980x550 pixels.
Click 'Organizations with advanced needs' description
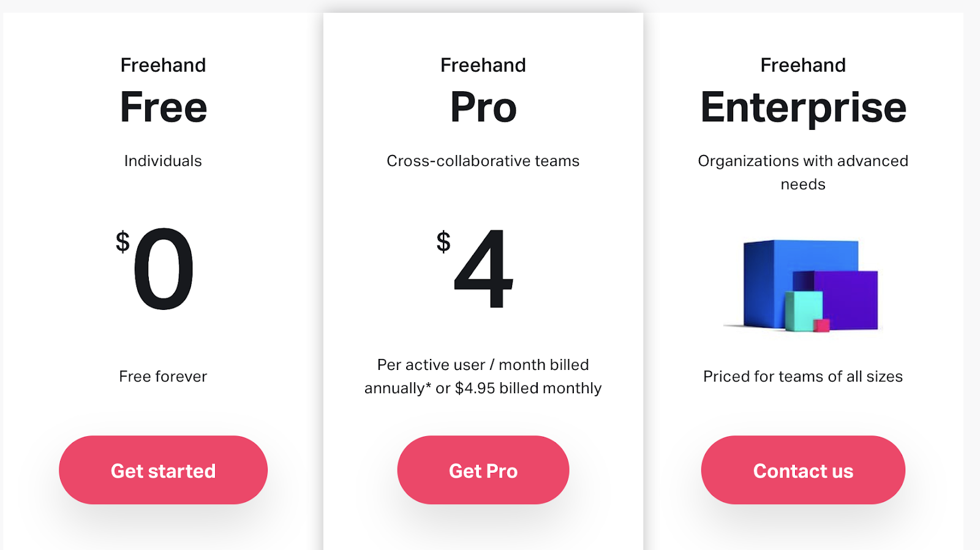click(x=802, y=172)
